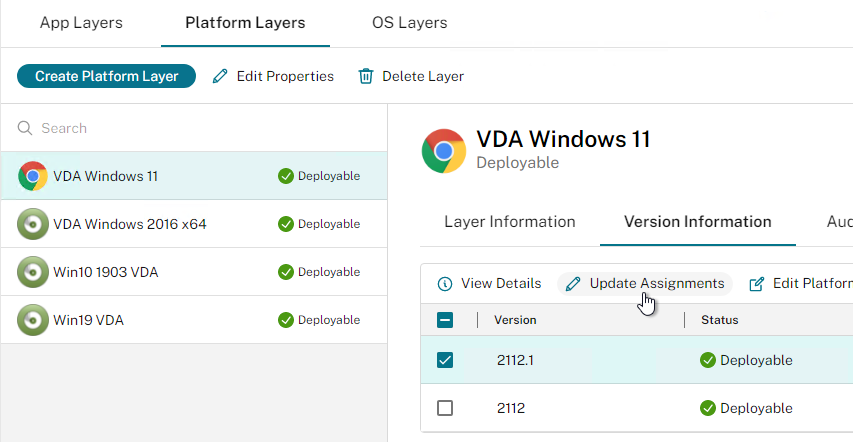Click Delete Layer

point(411,76)
